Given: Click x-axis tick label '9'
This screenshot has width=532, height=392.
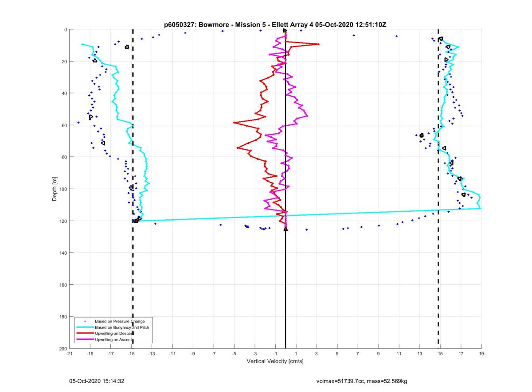Looking at the screenshot, I should coord(379,354).
